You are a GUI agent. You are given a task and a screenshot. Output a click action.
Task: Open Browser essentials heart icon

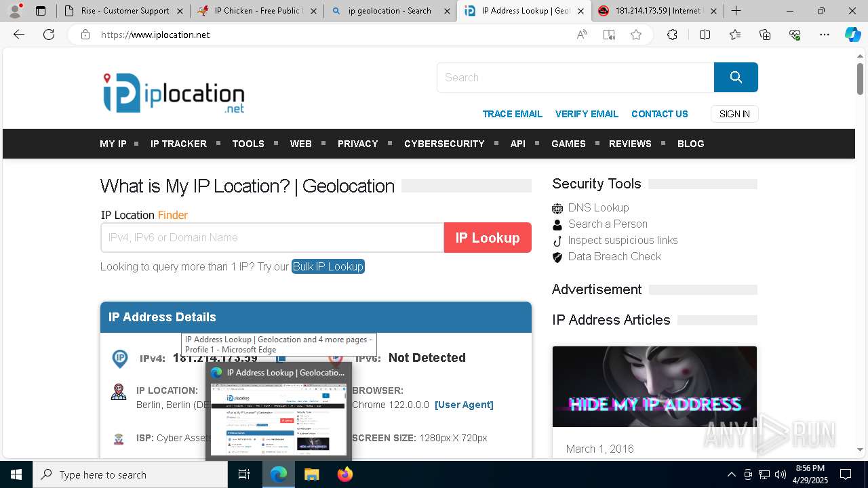click(795, 35)
